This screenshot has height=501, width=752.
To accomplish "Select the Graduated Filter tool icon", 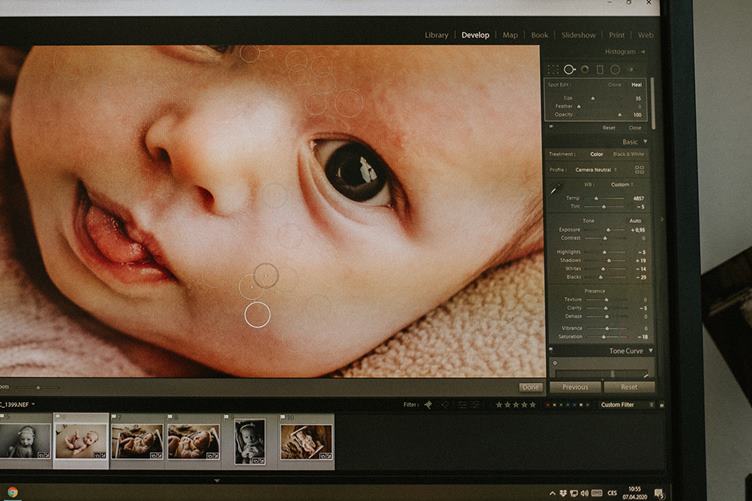I will 599,70.
